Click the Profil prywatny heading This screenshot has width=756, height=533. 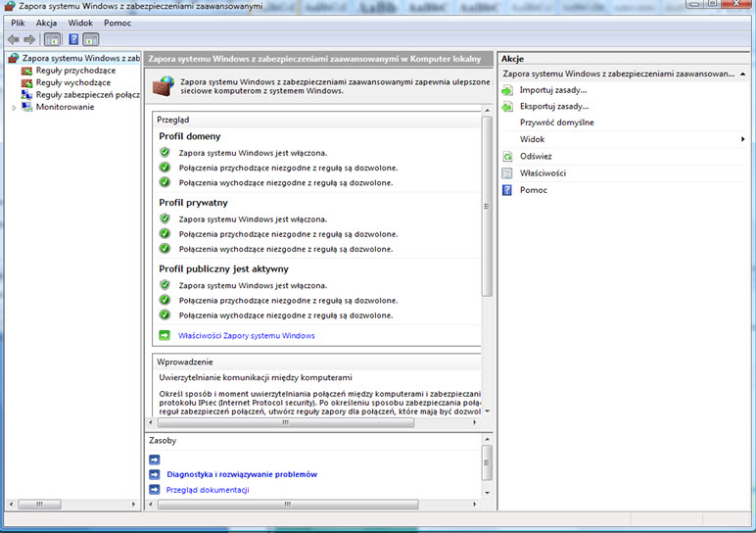click(x=193, y=203)
